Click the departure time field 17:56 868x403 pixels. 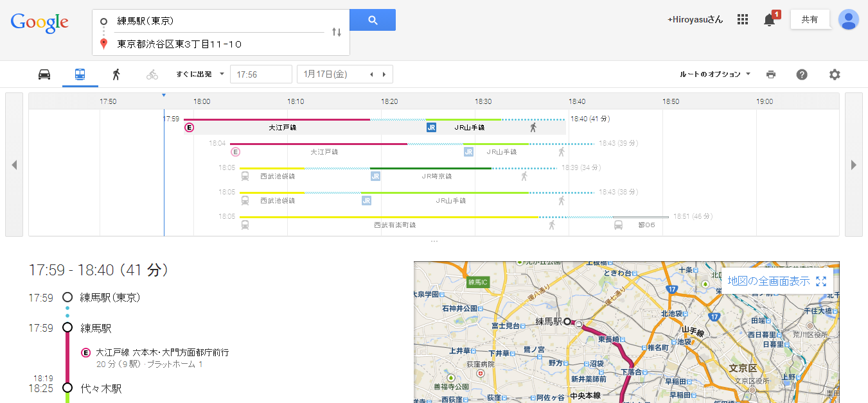click(x=261, y=74)
